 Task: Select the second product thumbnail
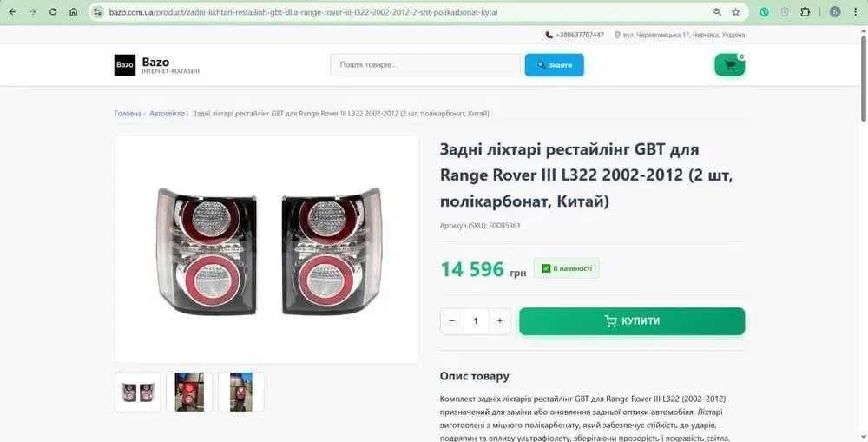click(x=189, y=393)
